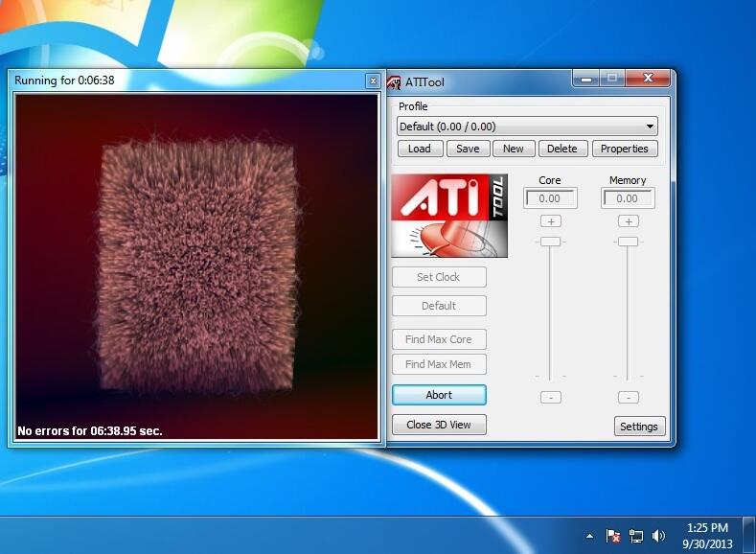Increase Memory clock with plus button

pyautogui.click(x=629, y=221)
